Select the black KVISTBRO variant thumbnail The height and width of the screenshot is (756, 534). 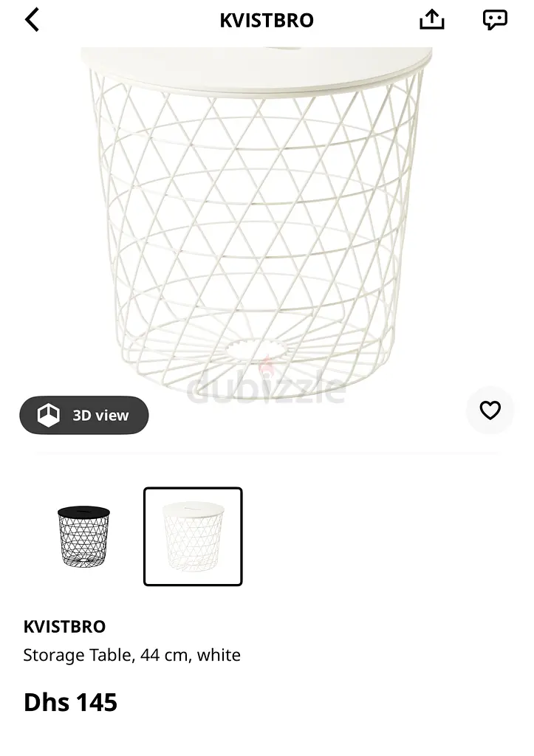tap(84, 537)
